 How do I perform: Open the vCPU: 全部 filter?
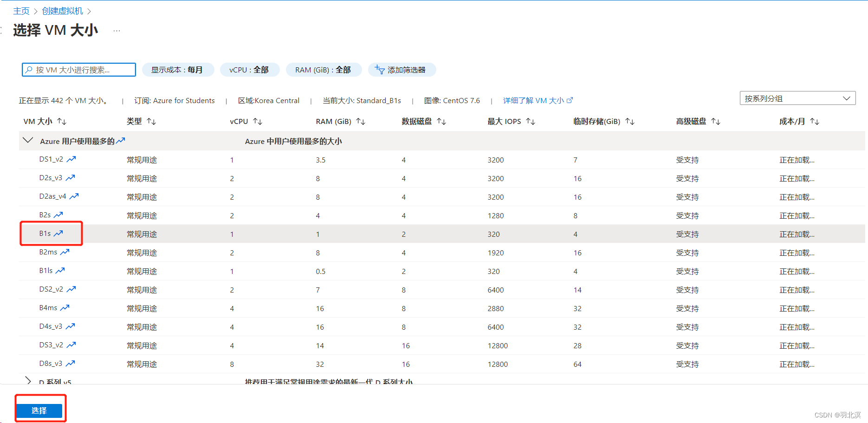pos(249,70)
